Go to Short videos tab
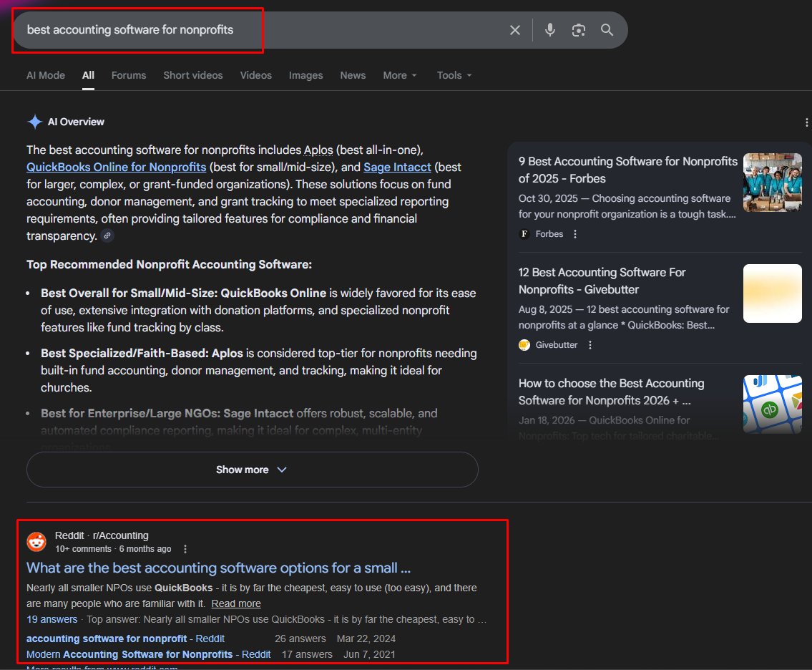This screenshot has height=670, width=812. click(192, 75)
